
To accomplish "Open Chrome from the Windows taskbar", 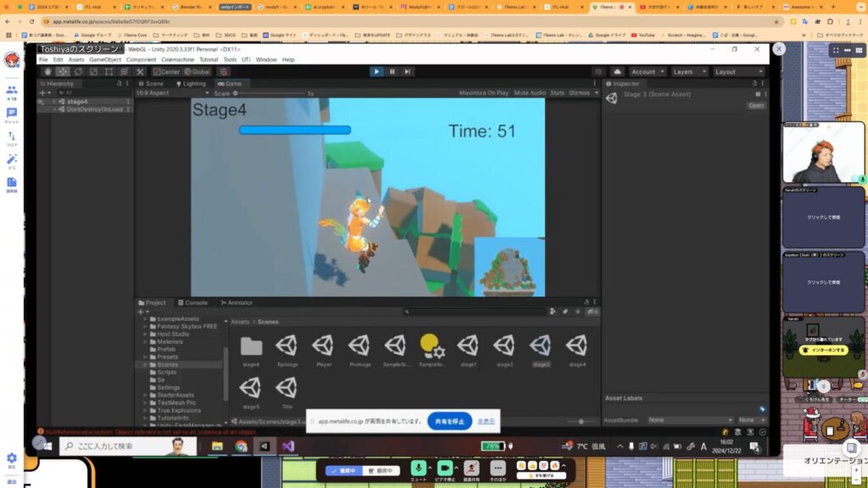I will tap(241, 446).
